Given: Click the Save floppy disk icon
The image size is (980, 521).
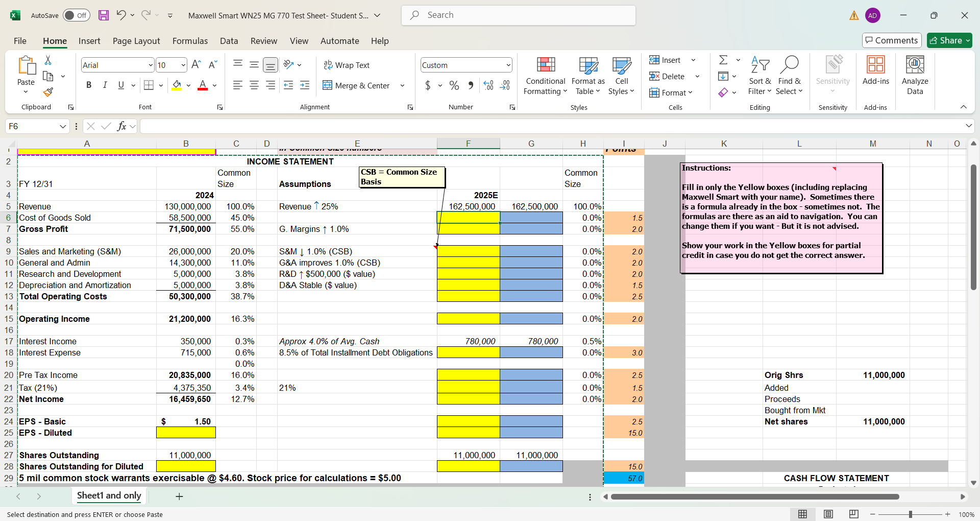Looking at the screenshot, I should click(104, 15).
